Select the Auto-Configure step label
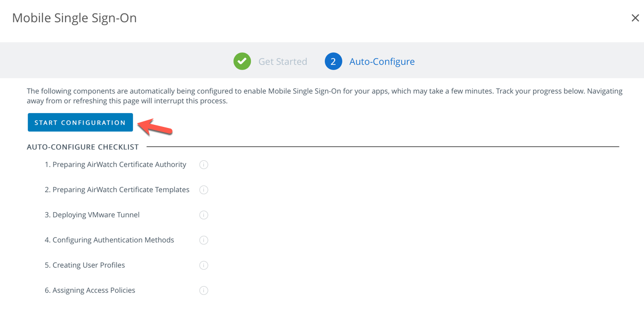The height and width of the screenshot is (316, 644). point(382,62)
